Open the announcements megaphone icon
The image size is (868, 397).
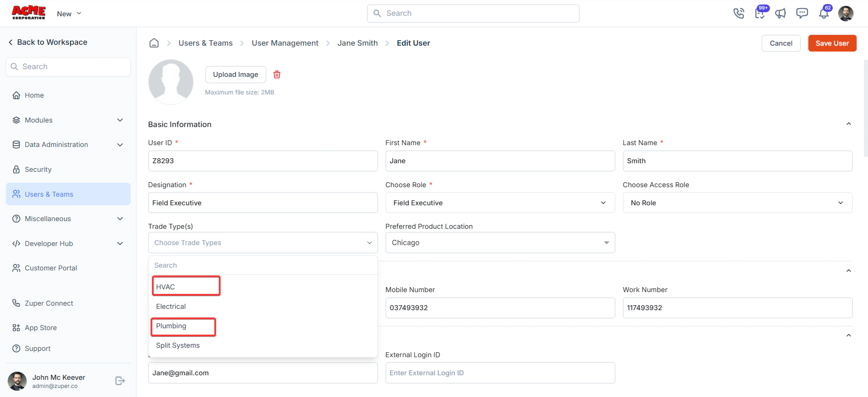pos(781,14)
